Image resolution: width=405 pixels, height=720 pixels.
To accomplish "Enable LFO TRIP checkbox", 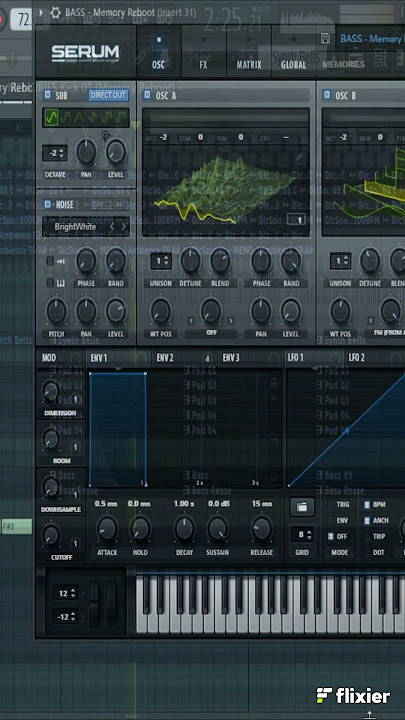I will [x=367, y=536].
